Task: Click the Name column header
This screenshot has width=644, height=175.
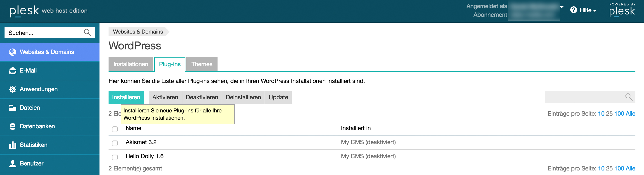Action: 133,128
